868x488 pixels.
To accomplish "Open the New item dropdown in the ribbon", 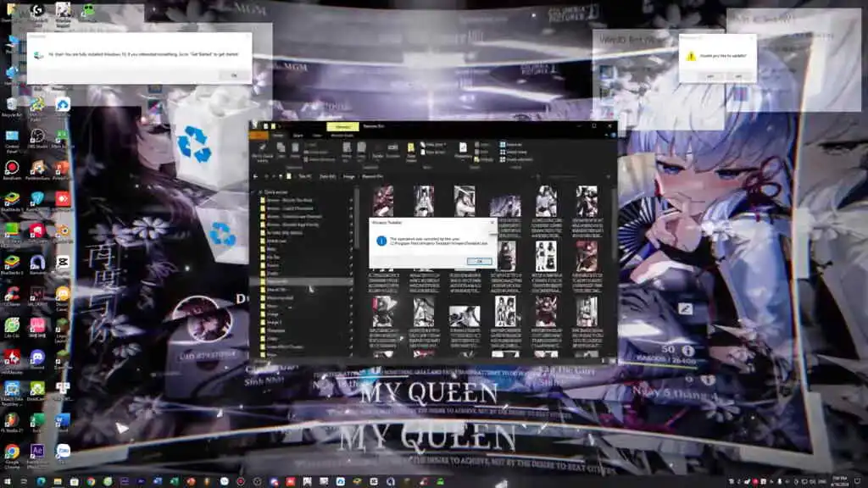I will [x=433, y=144].
